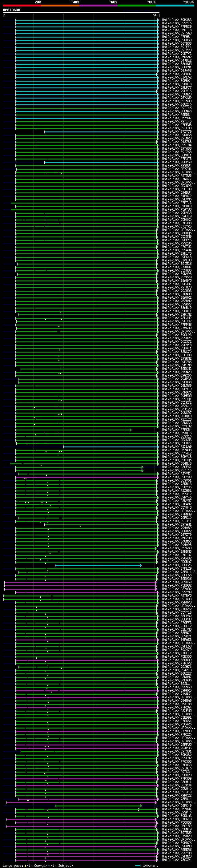Image resolution: width=197 pixels, height=868 pixels.
Task: Click the red 20% identity legend segment
Action: pos(22,6)
